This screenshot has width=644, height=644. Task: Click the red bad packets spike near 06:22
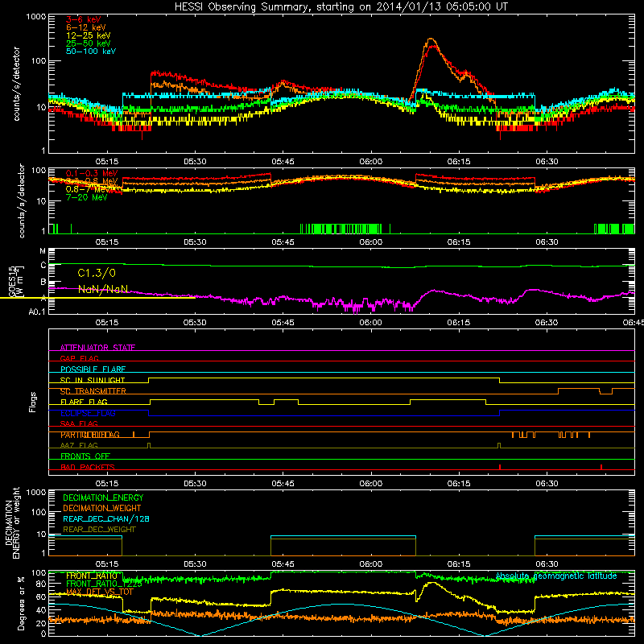tap(500, 467)
